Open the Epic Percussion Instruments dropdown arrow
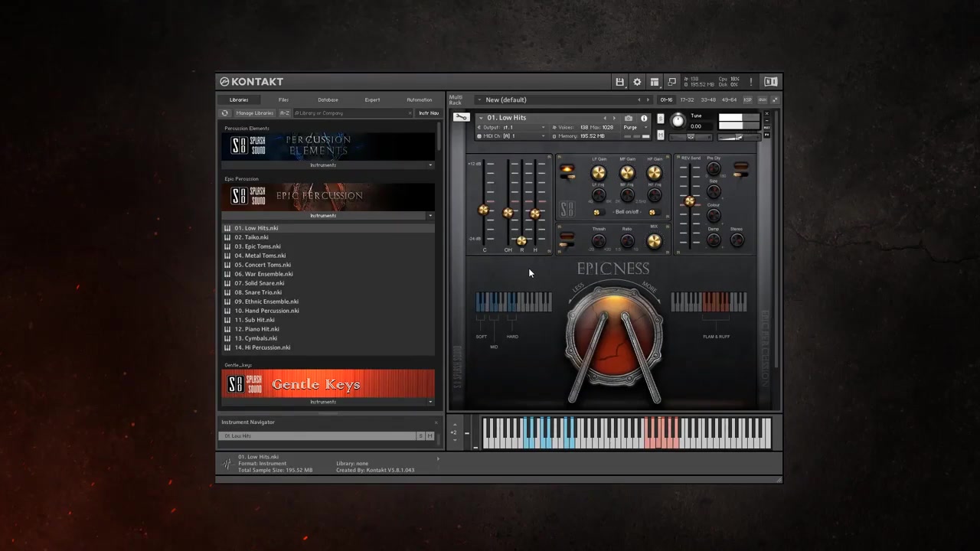 (x=430, y=216)
